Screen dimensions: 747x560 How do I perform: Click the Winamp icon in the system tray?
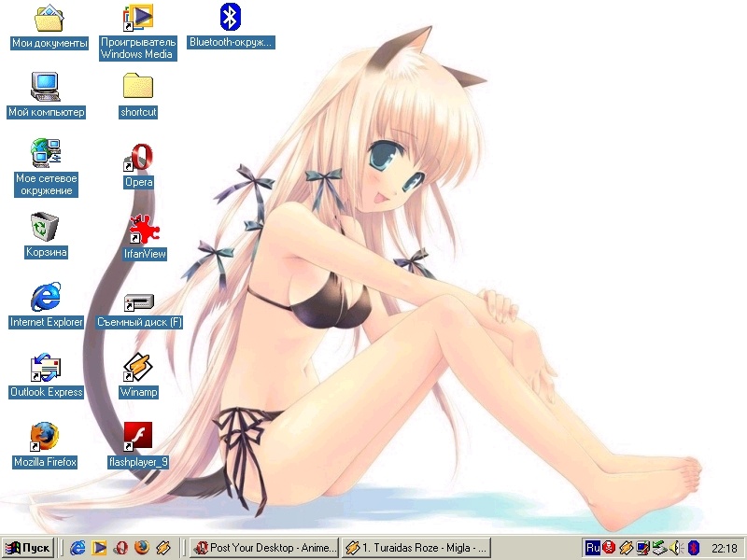(x=626, y=548)
